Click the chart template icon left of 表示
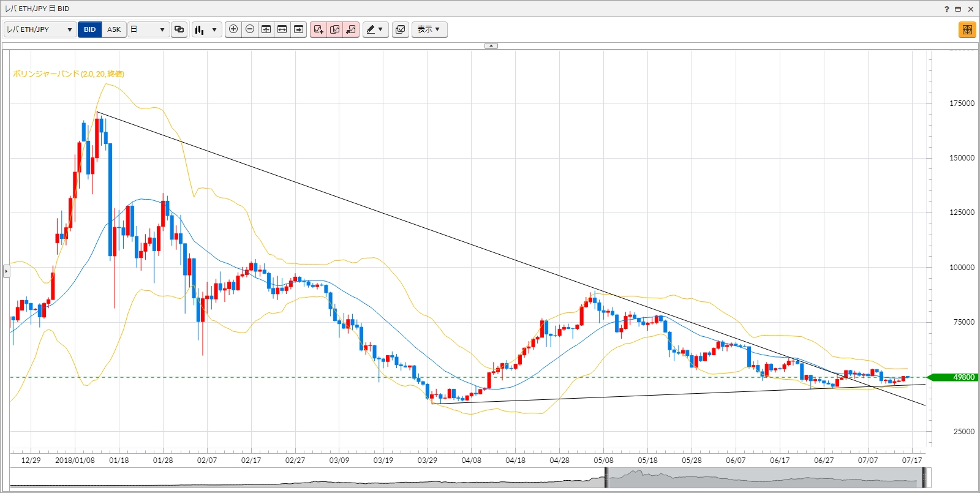 pyautogui.click(x=401, y=29)
